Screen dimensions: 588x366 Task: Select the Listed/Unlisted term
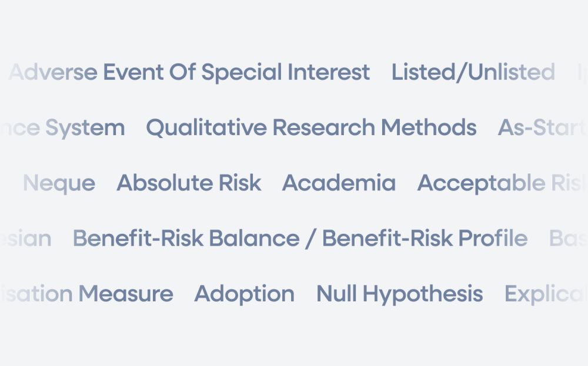pos(473,72)
